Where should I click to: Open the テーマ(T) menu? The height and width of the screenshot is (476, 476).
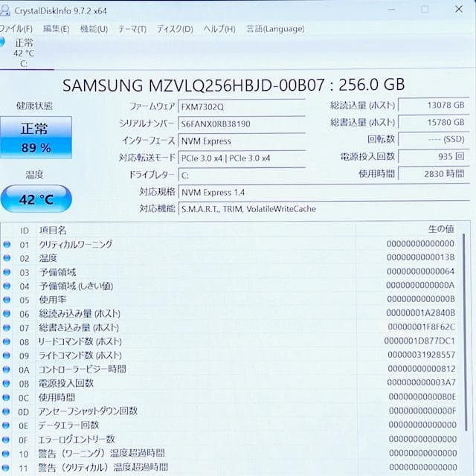coord(132,29)
